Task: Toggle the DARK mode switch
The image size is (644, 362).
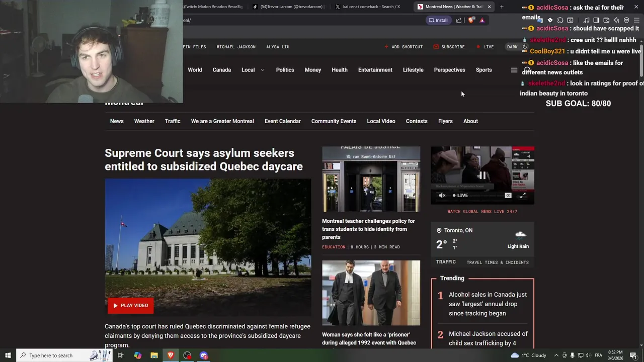Action: [517, 47]
